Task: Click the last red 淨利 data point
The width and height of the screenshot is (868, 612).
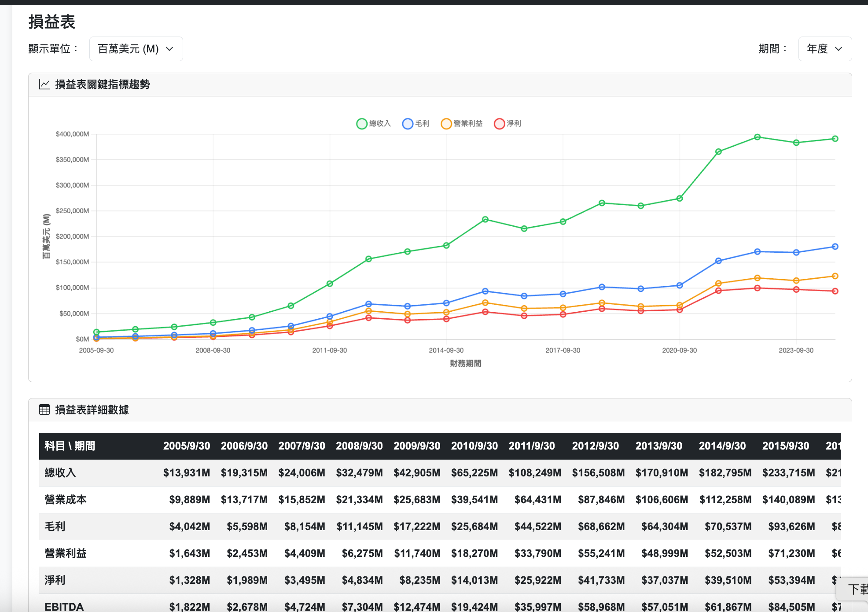Action: click(835, 291)
